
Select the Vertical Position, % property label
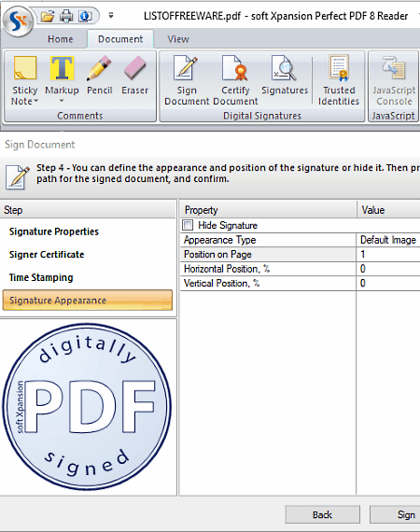click(222, 284)
